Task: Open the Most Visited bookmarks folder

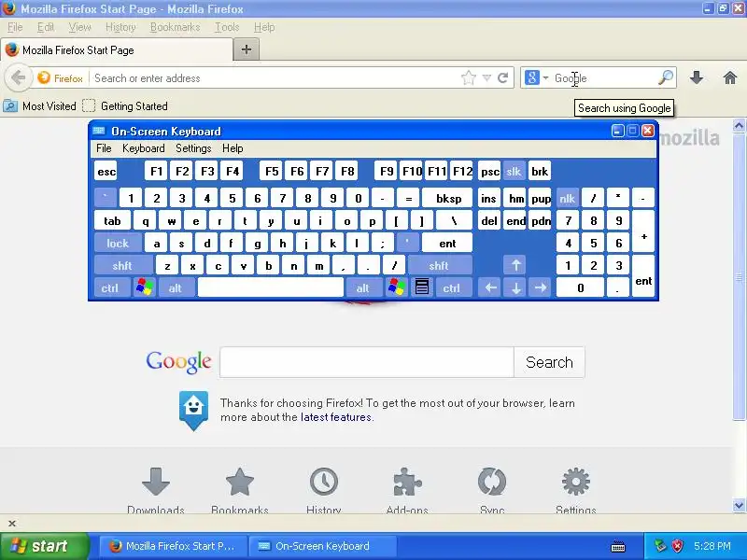Action: pyautogui.click(x=40, y=106)
